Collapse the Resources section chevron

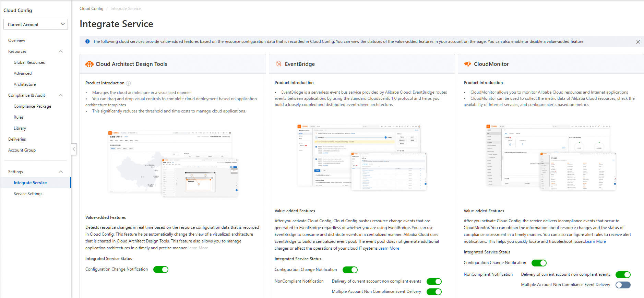coord(61,51)
